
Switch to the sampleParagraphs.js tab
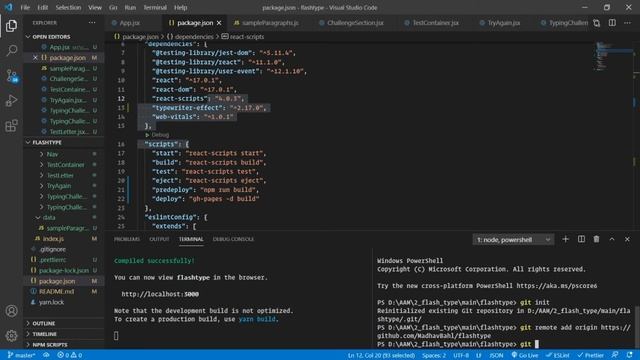point(270,23)
